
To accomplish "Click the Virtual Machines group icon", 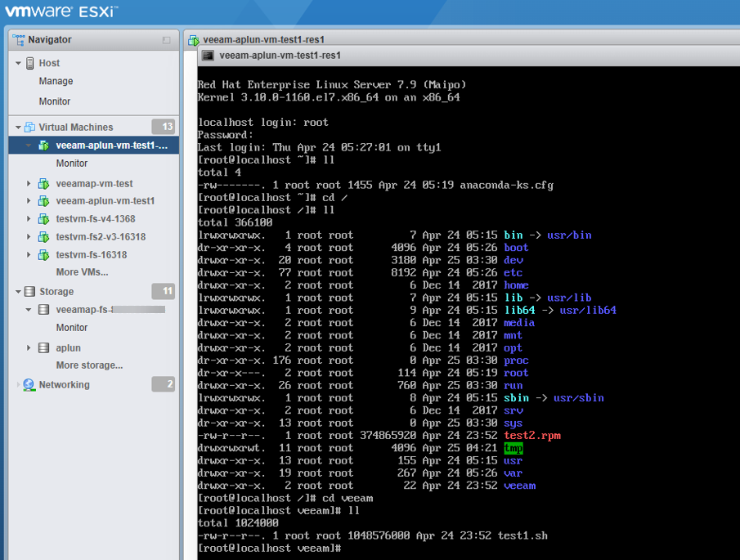I will 29,127.
